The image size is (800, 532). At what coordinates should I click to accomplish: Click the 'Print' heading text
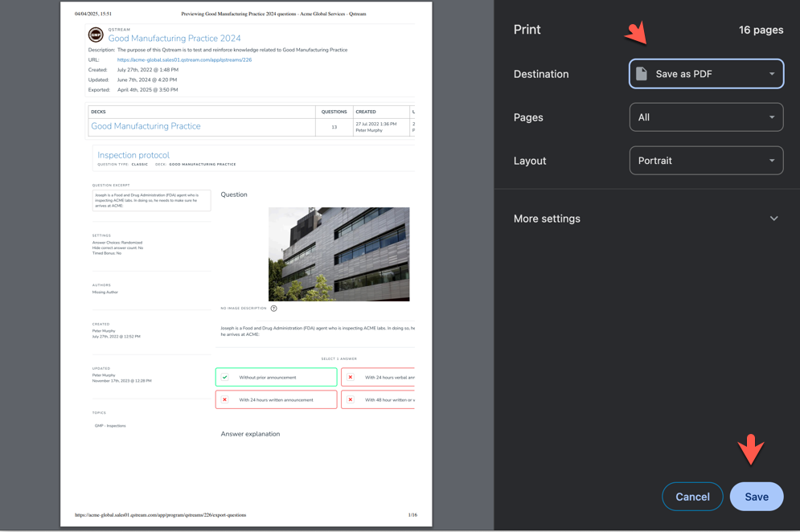click(x=527, y=30)
